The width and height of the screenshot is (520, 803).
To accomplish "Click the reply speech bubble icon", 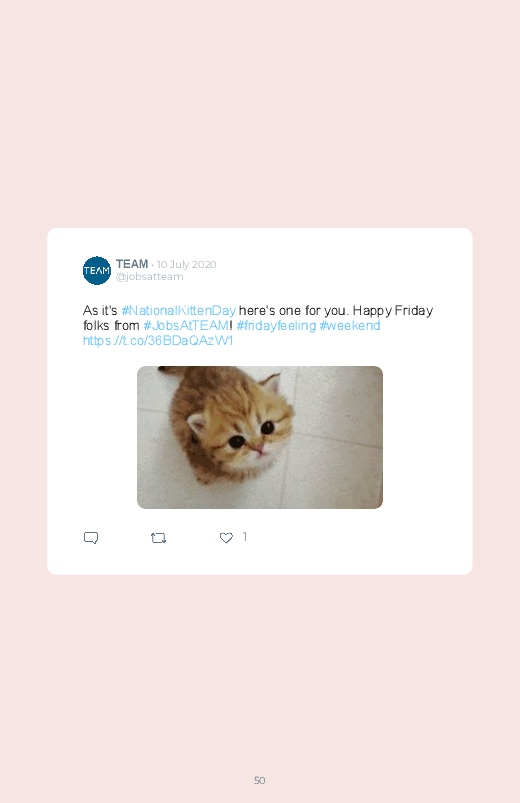I will [91, 538].
